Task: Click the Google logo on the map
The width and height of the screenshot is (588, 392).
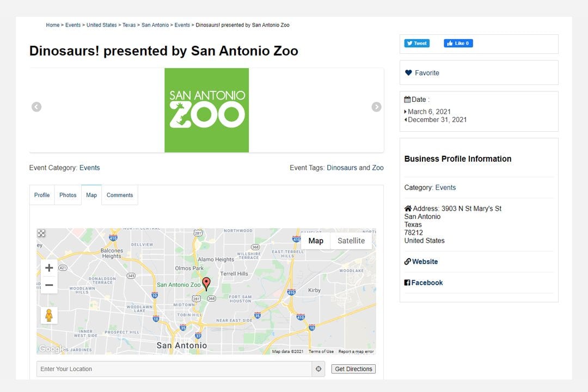Action: click(x=52, y=349)
